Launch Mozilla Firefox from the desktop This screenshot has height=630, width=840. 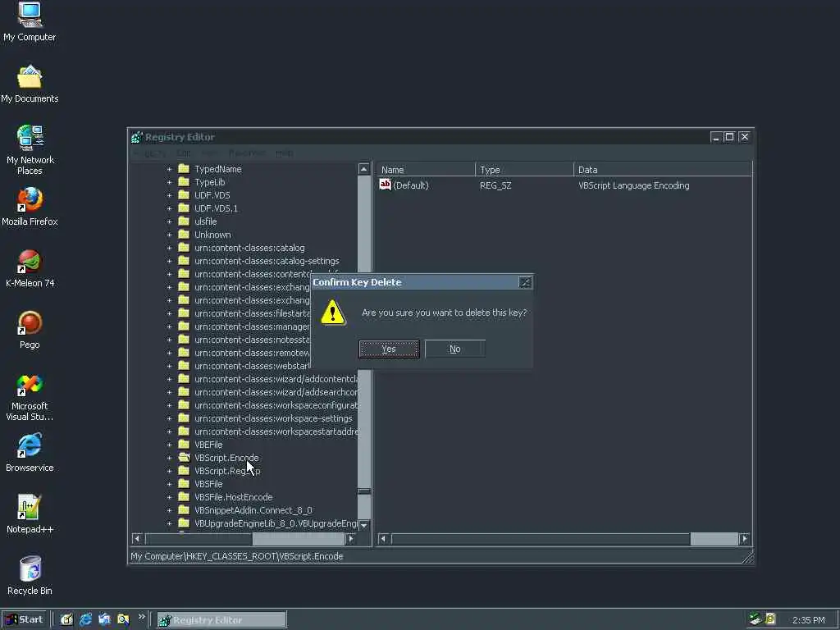[30, 207]
